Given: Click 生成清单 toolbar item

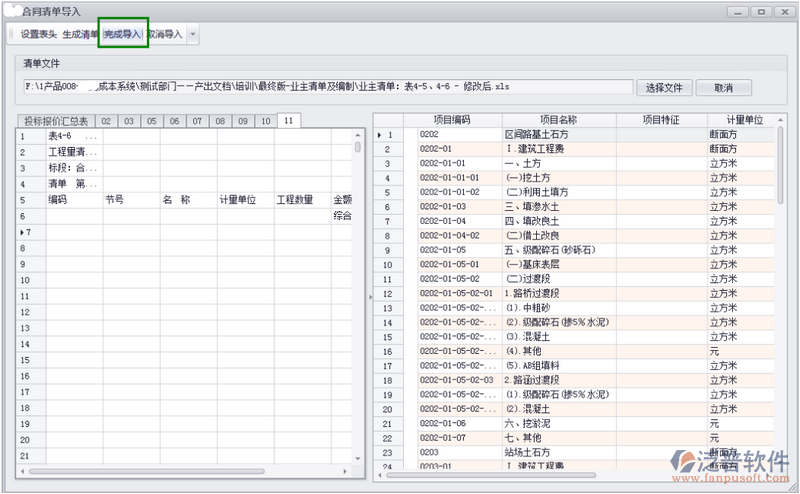Looking at the screenshot, I should 80,34.
